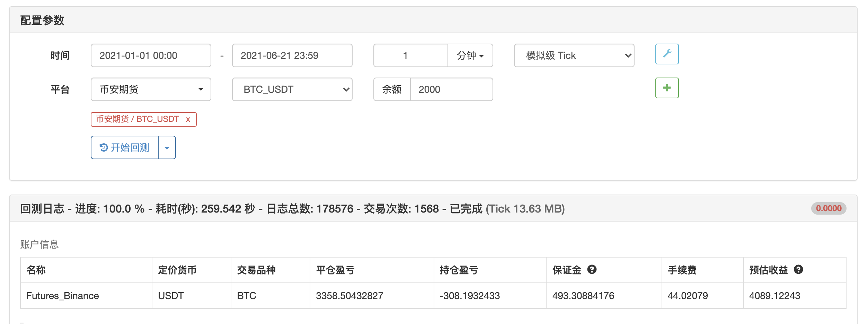Open the 币安期货 platform dropdown
Image resolution: width=868 pixels, height=324 pixels.
click(151, 89)
